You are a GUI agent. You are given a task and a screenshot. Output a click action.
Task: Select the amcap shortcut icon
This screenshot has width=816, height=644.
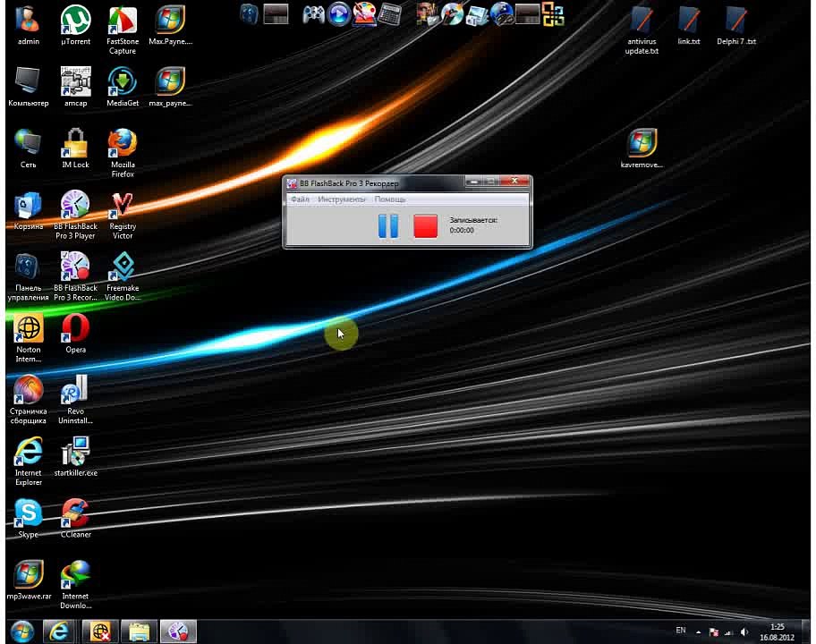click(75, 87)
